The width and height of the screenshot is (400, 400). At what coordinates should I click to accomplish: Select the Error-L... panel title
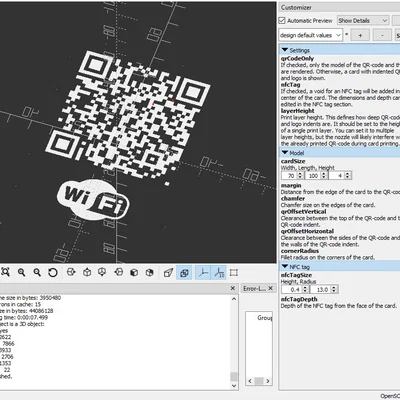[x=254, y=288]
